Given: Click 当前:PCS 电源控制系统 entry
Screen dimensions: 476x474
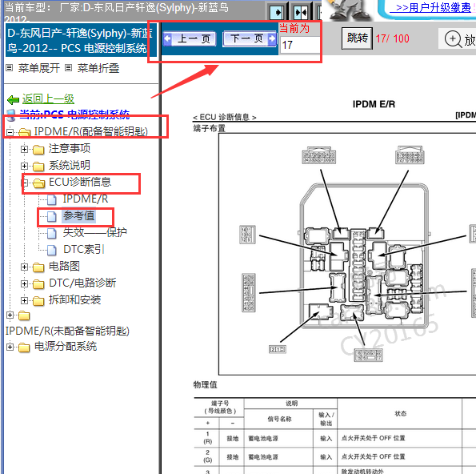Looking at the screenshot, I should [74, 114].
